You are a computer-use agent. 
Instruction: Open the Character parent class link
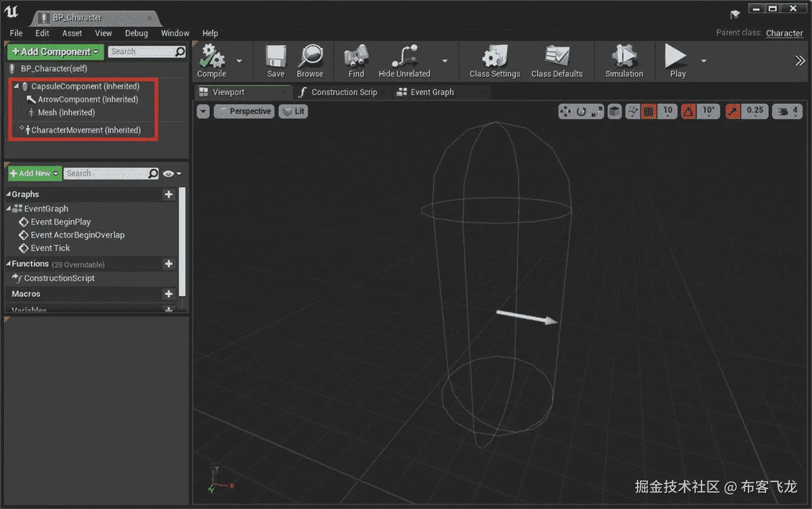[784, 33]
